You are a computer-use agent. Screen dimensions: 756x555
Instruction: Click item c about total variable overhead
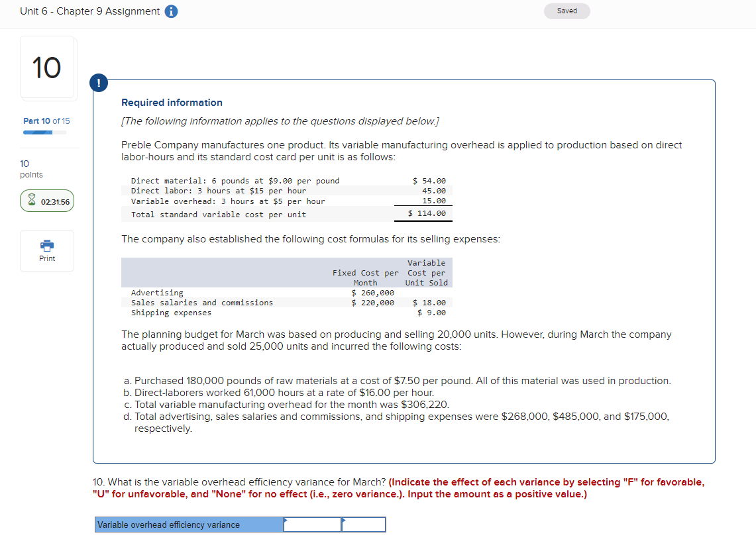286,405
